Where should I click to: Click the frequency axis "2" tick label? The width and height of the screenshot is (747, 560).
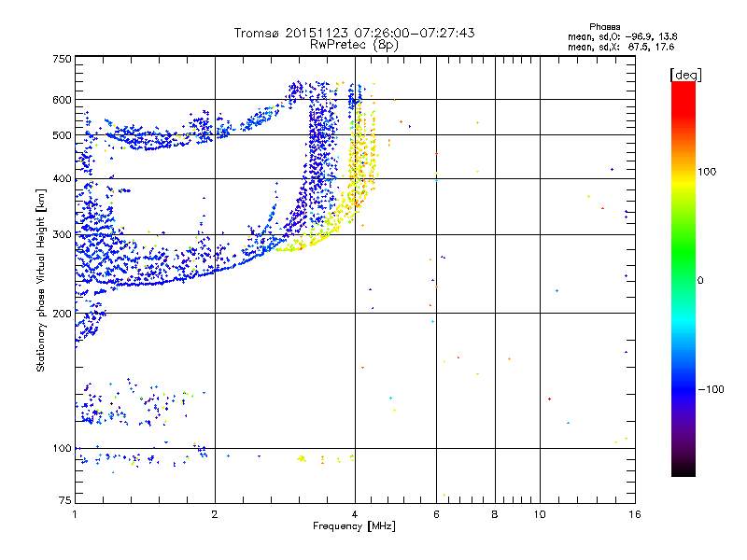(x=215, y=514)
